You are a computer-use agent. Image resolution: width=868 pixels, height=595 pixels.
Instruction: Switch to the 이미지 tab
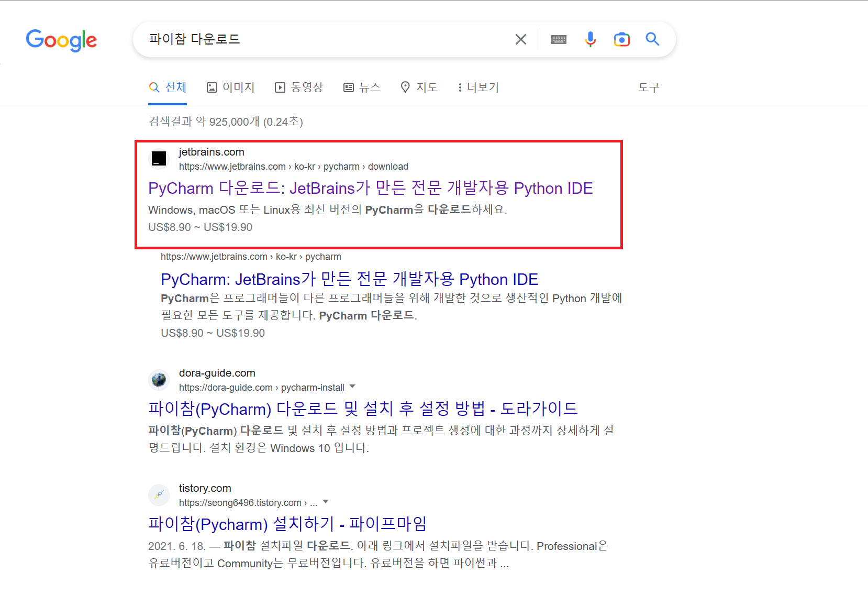231,87
